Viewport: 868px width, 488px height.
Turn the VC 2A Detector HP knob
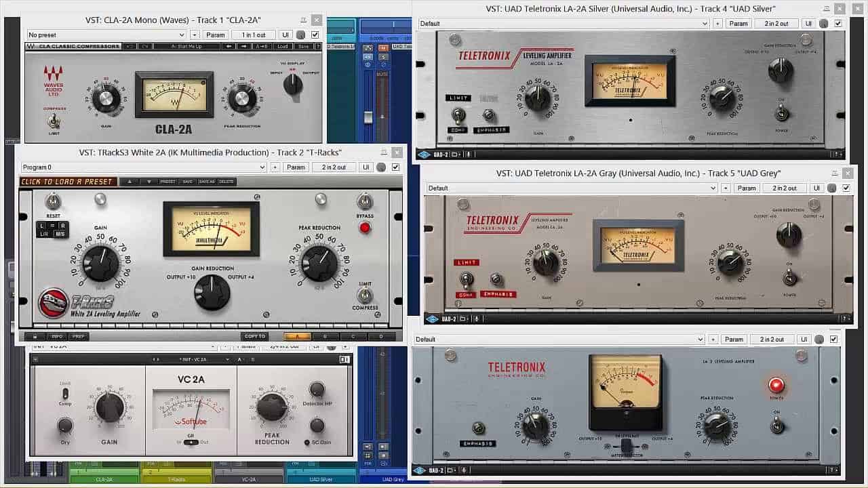[x=317, y=389]
